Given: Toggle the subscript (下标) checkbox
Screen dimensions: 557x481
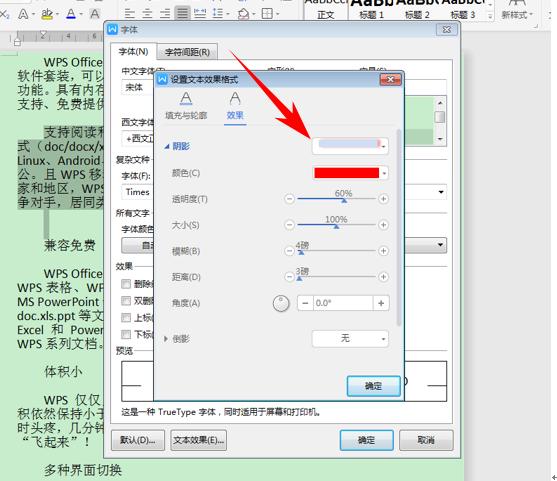Looking at the screenshot, I should click(126, 334).
